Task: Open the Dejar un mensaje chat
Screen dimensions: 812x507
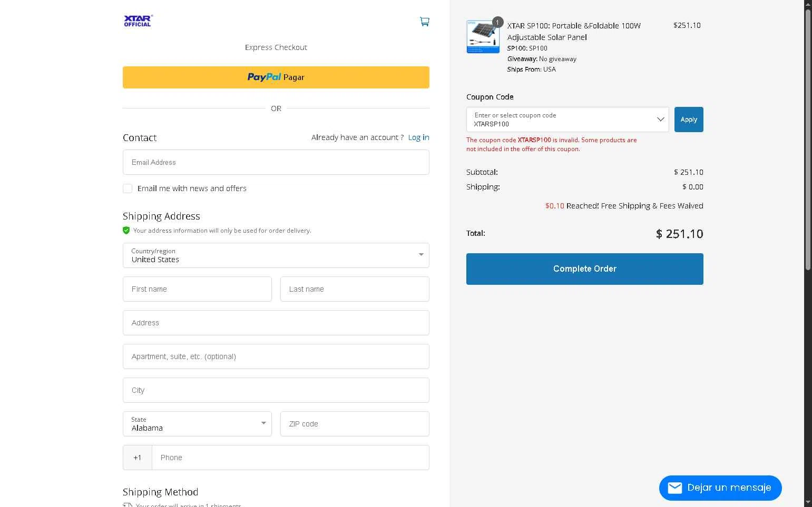Action: click(x=720, y=488)
